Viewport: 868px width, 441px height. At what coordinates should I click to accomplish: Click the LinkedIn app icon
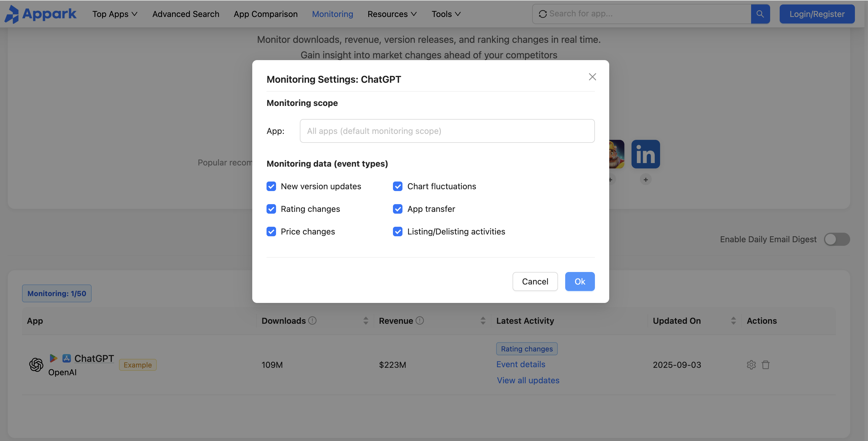tap(645, 154)
